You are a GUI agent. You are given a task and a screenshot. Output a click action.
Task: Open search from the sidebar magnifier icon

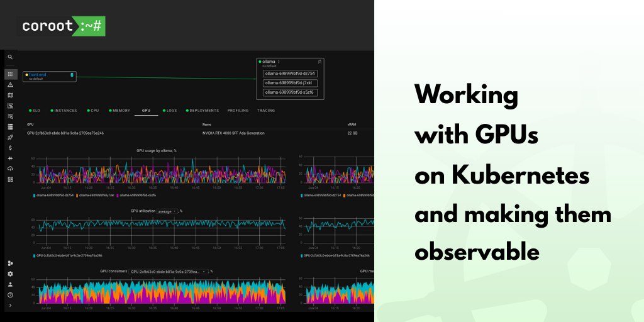(x=10, y=57)
